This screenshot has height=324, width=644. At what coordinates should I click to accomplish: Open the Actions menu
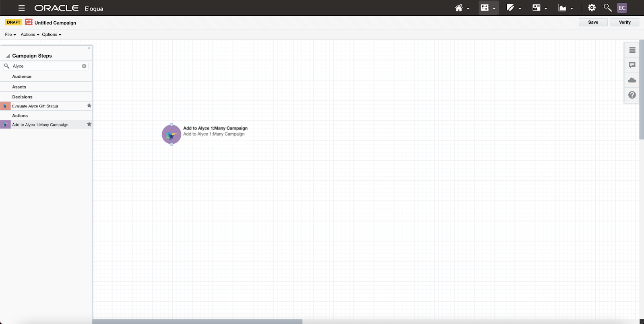(30, 35)
